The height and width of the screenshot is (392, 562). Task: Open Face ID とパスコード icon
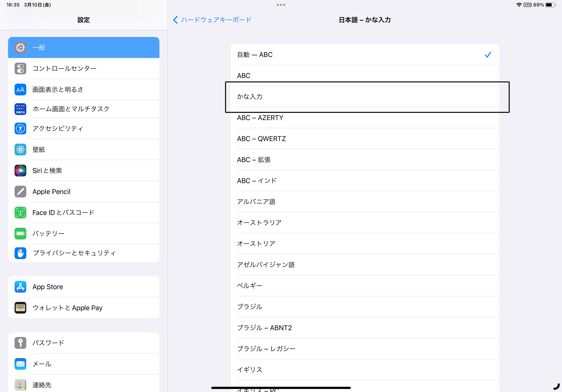[20, 213]
